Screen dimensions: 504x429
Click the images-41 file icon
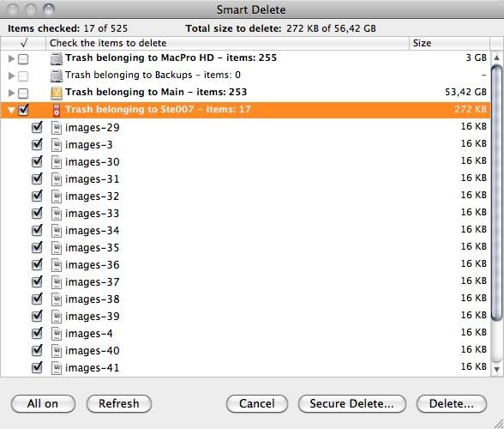pos(57,368)
